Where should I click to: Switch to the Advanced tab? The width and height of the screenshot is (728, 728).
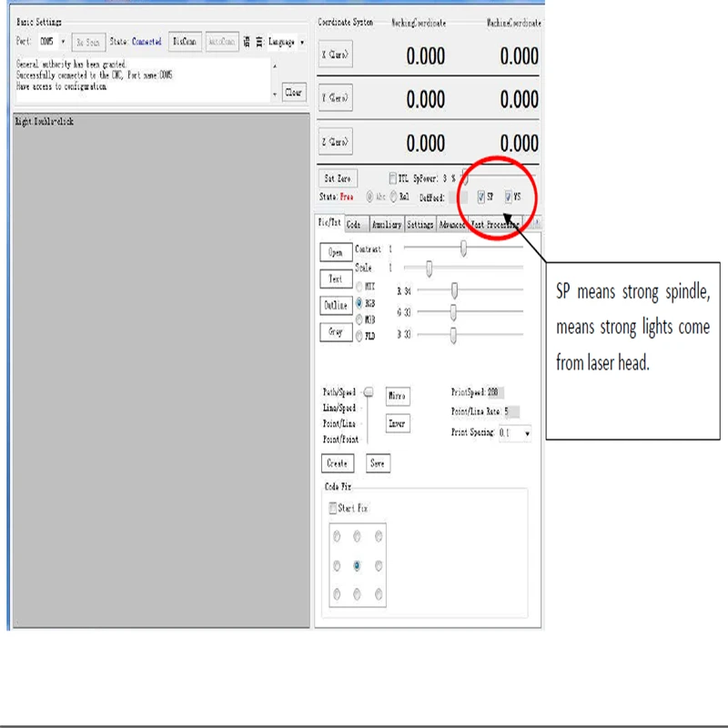(x=451, y=225)
